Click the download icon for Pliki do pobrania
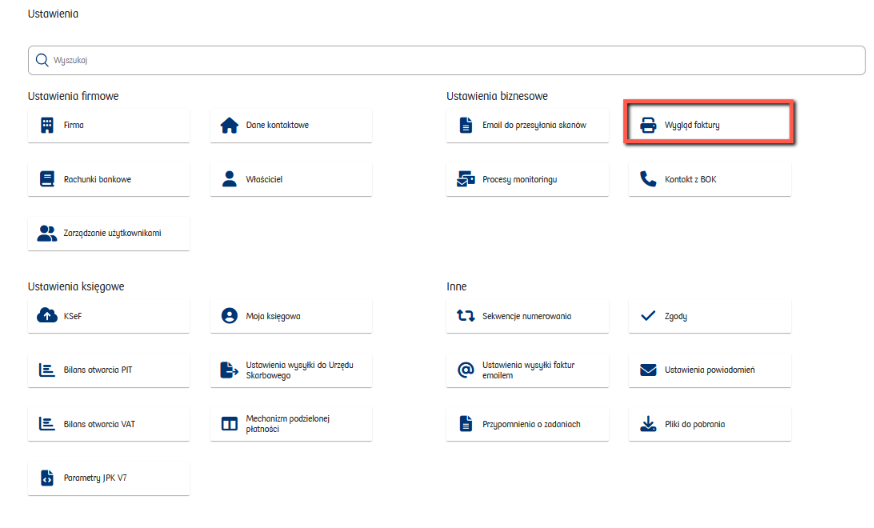Screen dimensions: 874x528 [x=648, y=424]
